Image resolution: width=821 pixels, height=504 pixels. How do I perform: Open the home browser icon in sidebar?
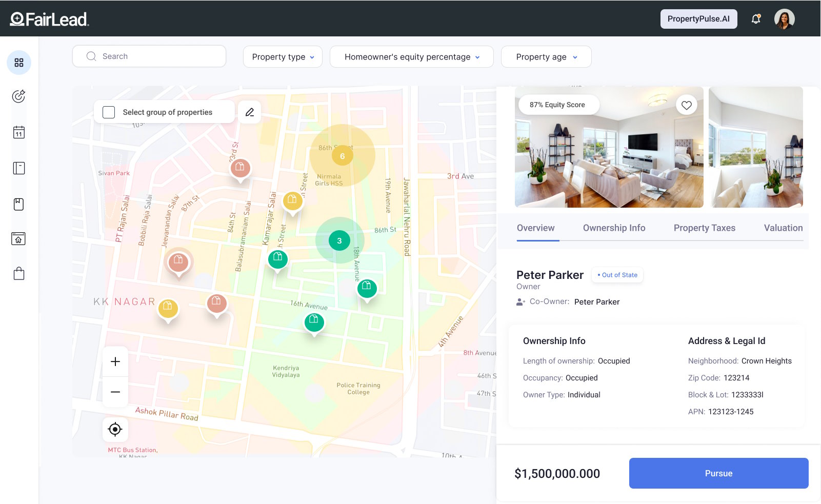point(19,238)
